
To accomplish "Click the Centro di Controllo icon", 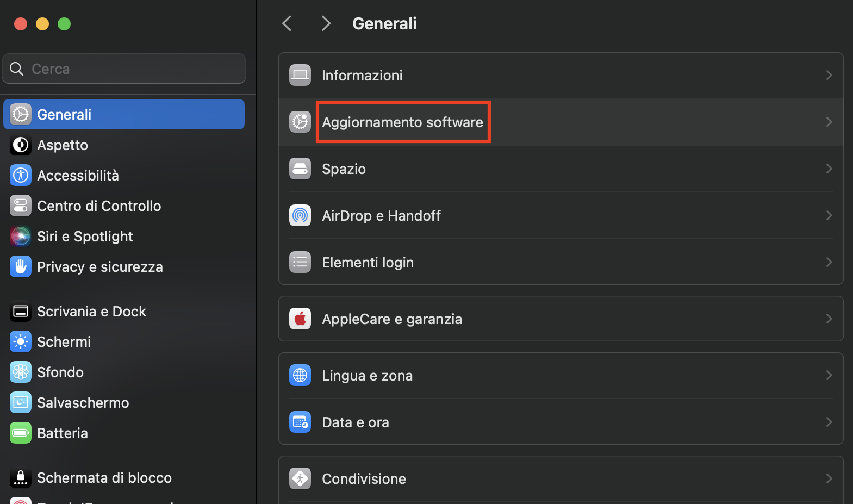I will [21, 206].
